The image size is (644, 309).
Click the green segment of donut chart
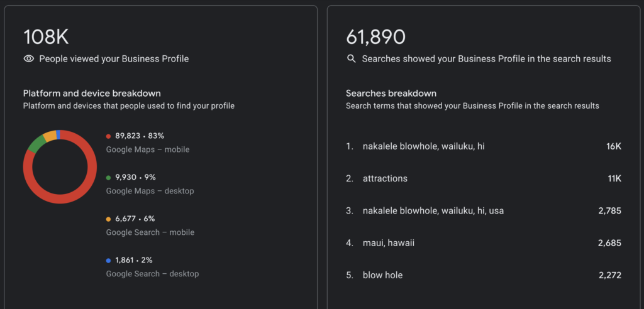(36, 144)
